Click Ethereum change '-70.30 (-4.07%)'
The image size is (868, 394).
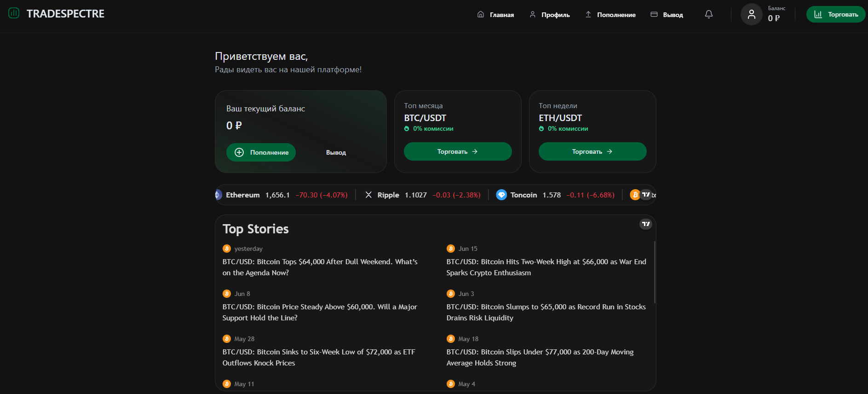(322, 195)
